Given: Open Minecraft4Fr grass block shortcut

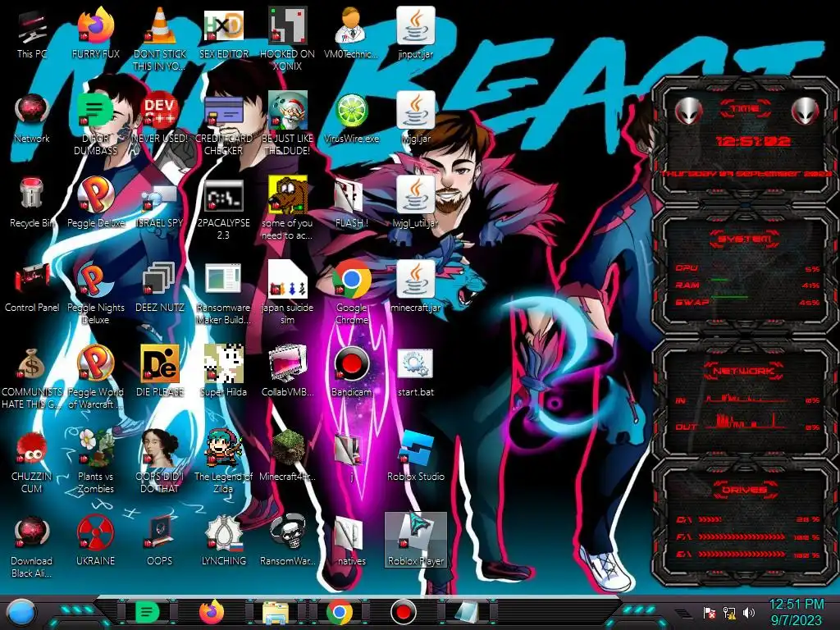Looking at the screenshot, I should click(287, 455).
